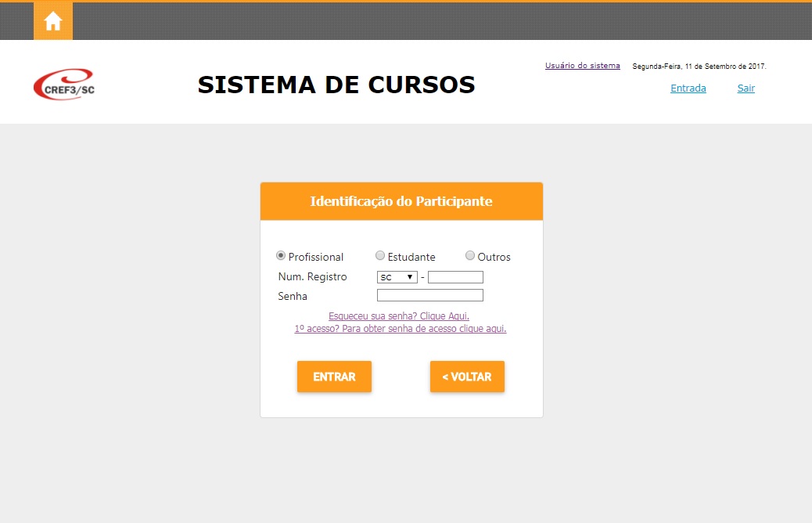Click the CREF3/SC logo
Image resolution: width=812 pixels, height=523 pixels.
(63, 85)
